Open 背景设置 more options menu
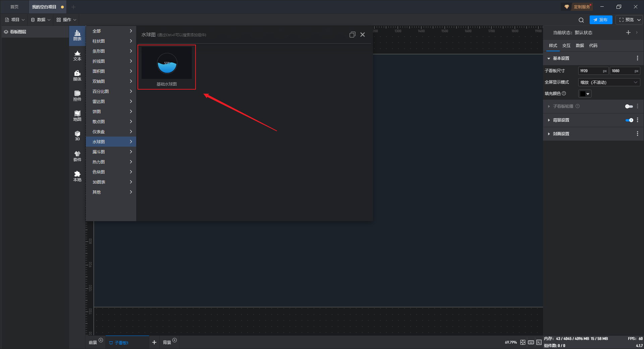 coord(638,120)
